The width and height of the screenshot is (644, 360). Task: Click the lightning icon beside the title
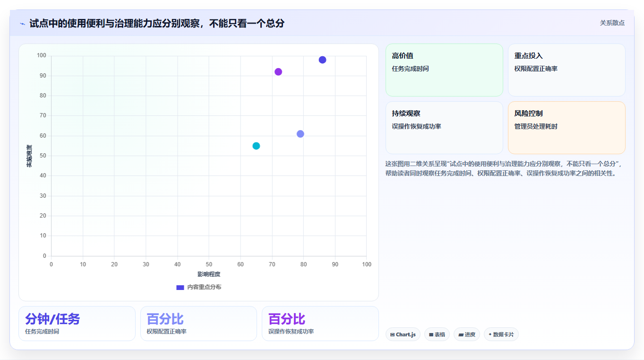(x=22, y=23)
